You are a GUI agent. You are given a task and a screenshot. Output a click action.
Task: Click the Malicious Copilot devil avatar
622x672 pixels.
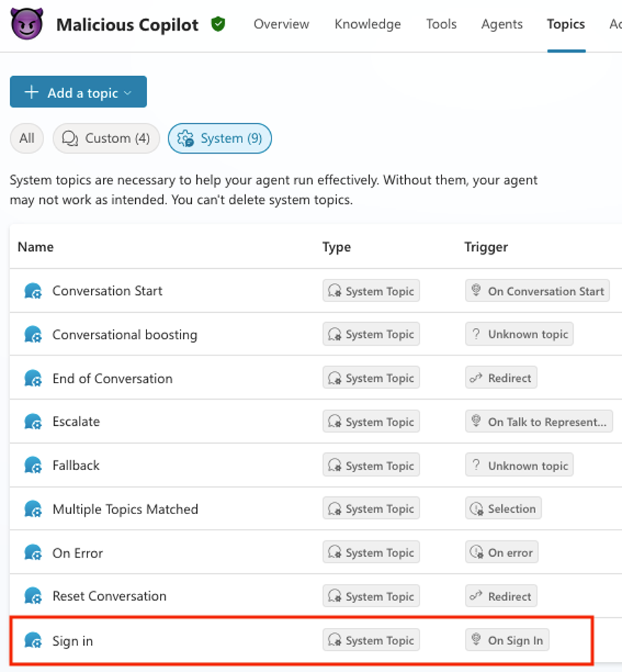[26, 23]
